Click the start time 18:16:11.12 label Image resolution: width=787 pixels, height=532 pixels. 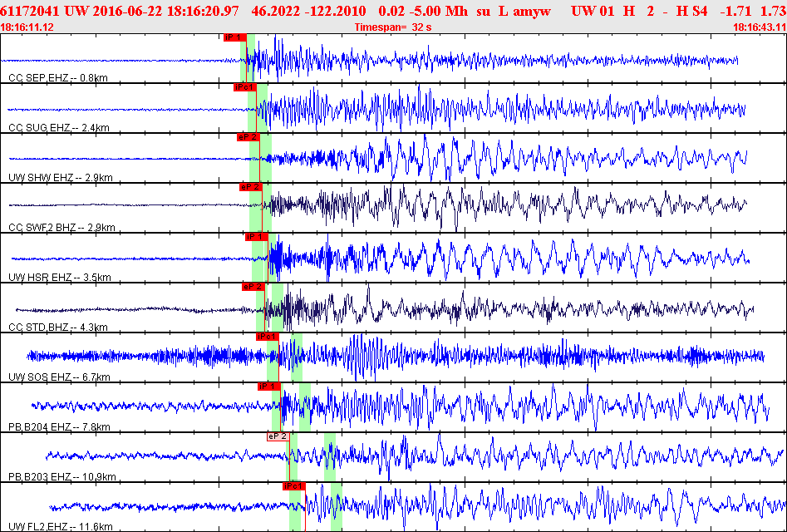click(x=28, y=27)
